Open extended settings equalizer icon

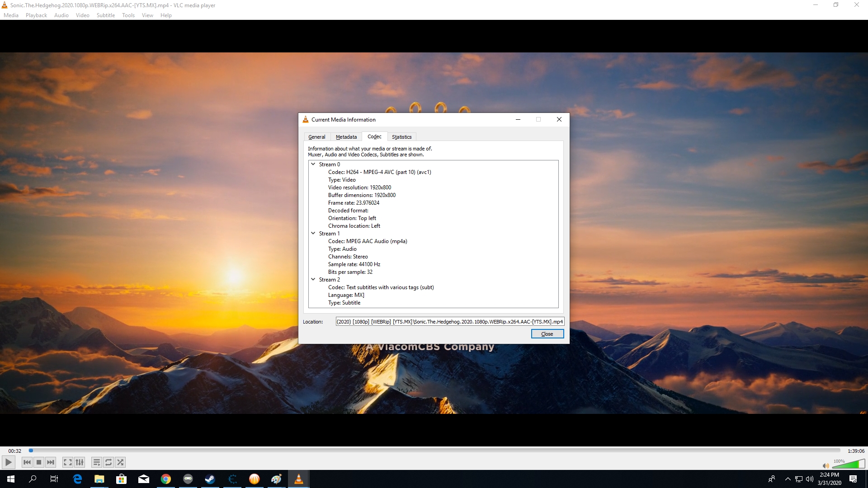coord(80,462)
